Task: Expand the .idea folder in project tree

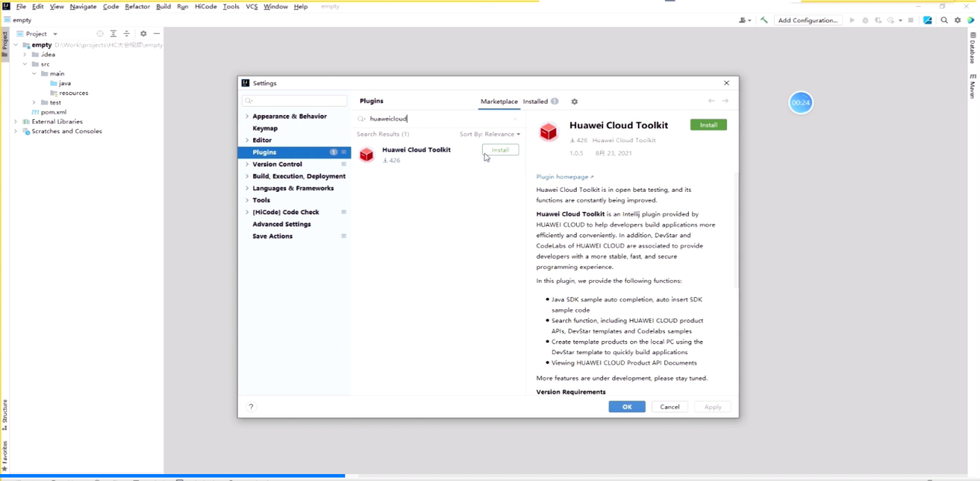Action: tap(25, 55)
